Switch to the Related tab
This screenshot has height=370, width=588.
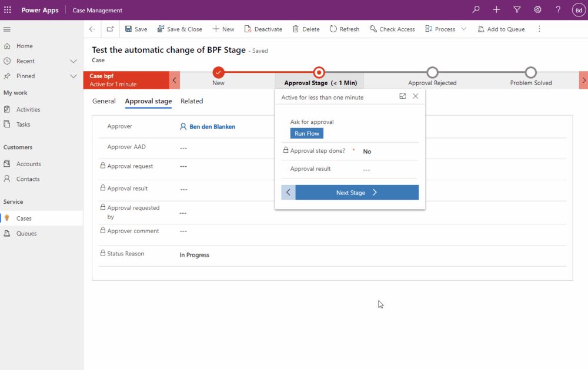[x=192, y=101]
